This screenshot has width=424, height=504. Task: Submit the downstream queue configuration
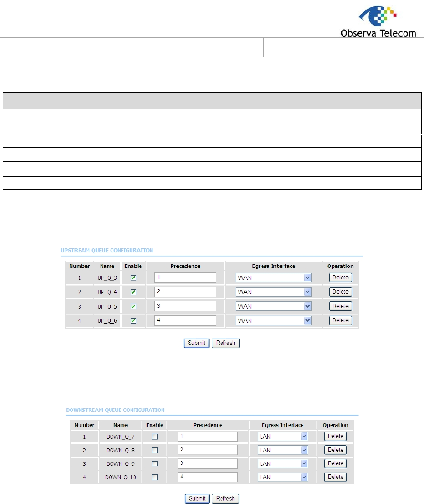tap(197, 499)
